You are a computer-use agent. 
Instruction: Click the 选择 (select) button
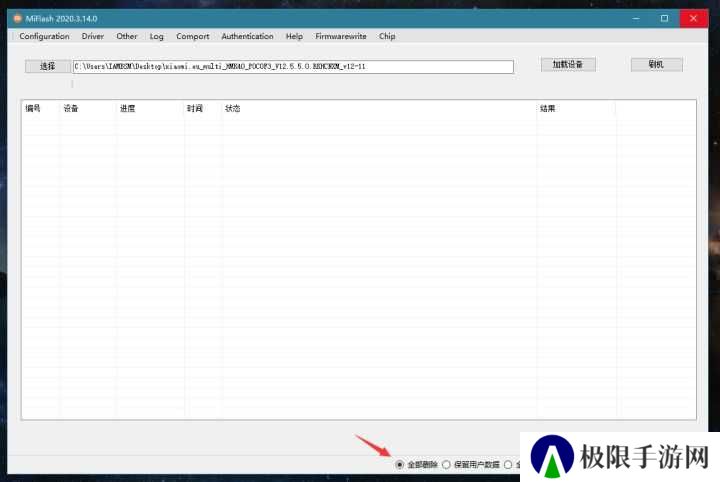click(x=47, y=67)
